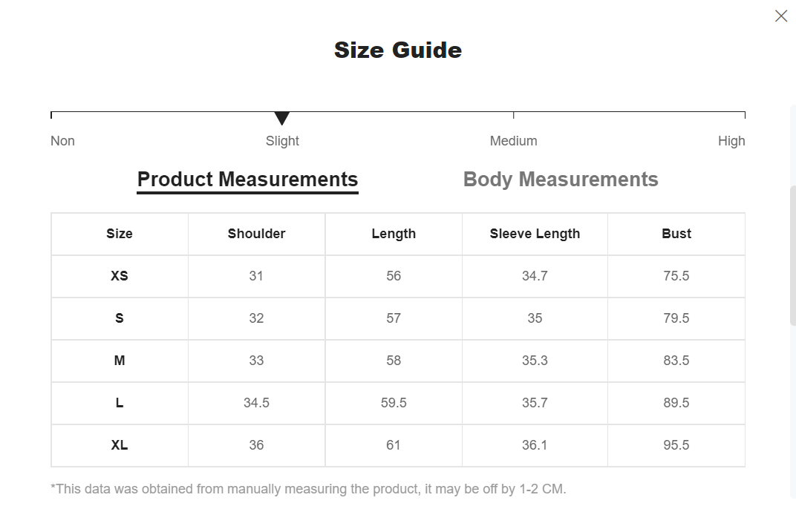796x532 pixels.
Task: Click the Bust column header
Action: (x=676, y=234)
